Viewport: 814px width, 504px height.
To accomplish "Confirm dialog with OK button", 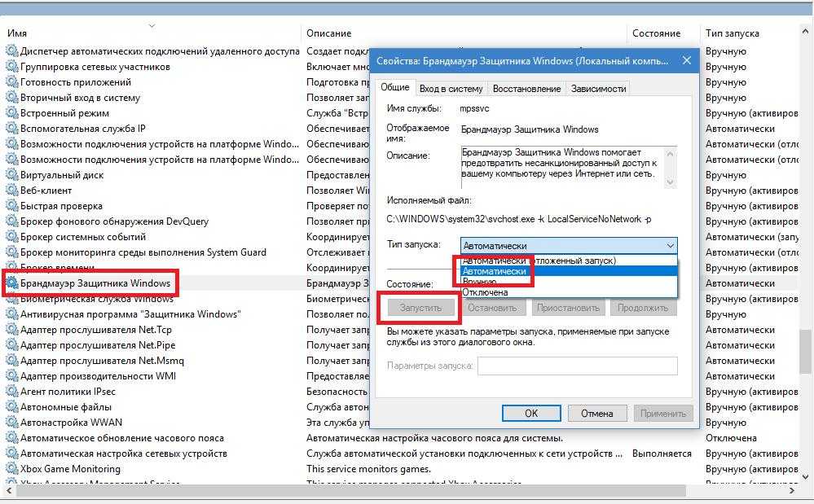I will [531, 414].
